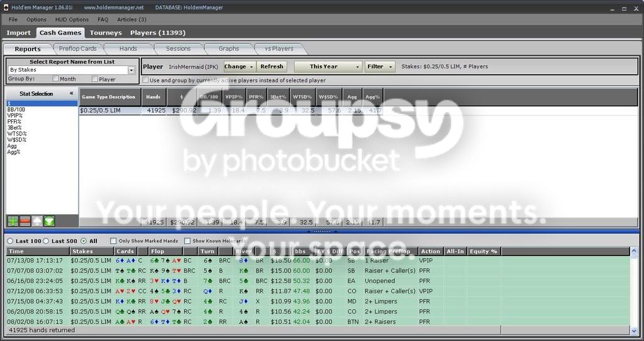Sort hands list by Time column header
The image size is (644, 341).
pyautogui.click(x=38, y=251)
